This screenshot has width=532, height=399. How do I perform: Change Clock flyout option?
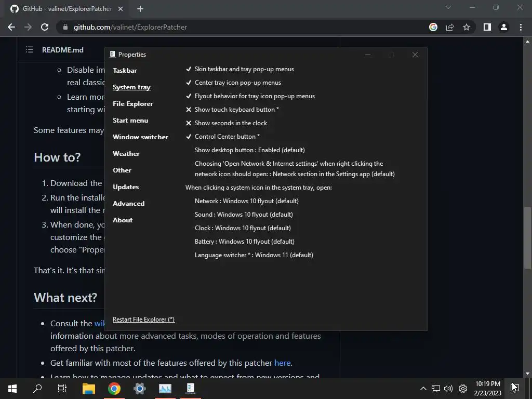pyautogui.click(x=243, y=228)
